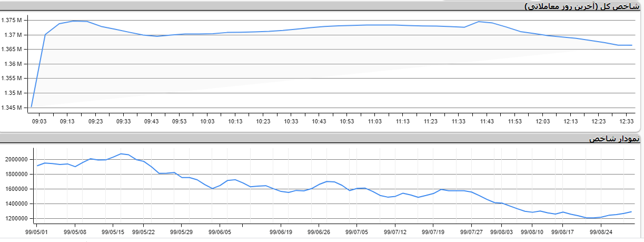Select the 11:43 time axis label
The height and width of the screenshot is (242, 644).
tap(486, 121)
